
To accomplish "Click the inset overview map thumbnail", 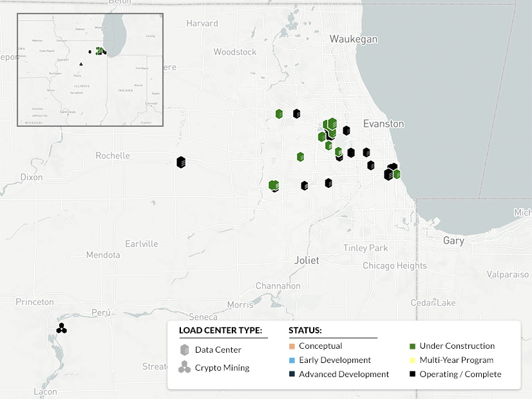I will tap(90, 69).
